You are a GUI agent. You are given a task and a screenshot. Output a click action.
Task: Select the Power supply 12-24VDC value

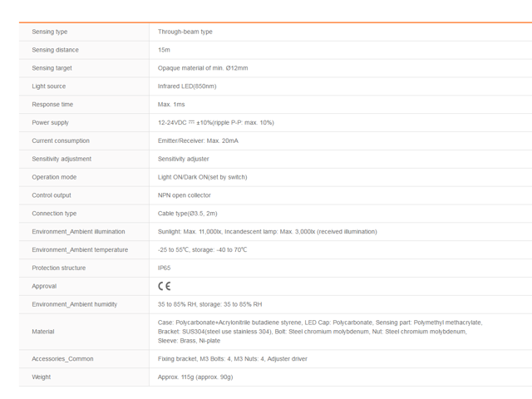[215, 123]
